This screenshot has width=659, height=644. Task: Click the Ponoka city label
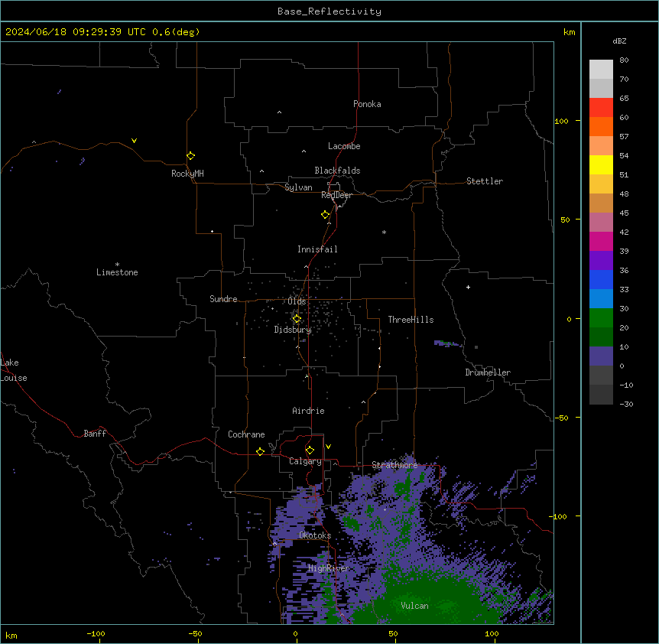(367, 104)
